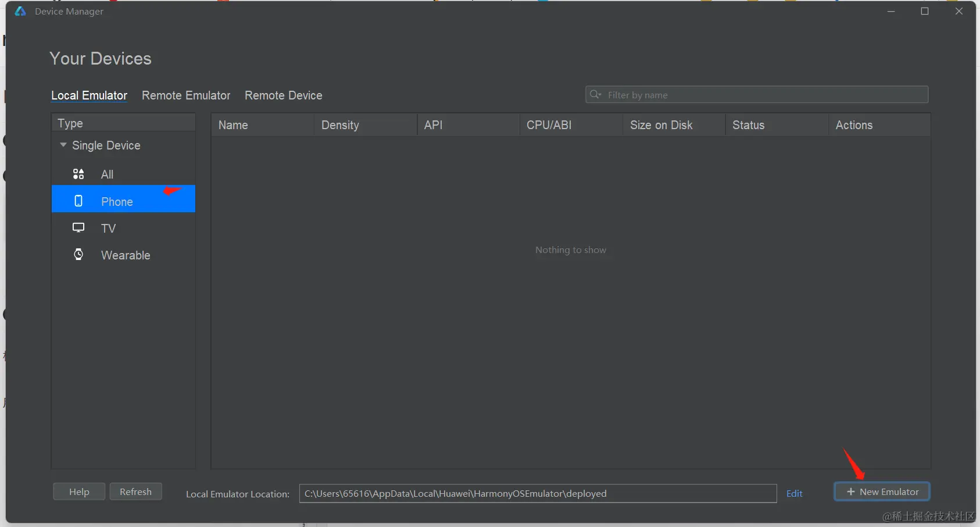Sort by the Density column header

tap(366, 125)
